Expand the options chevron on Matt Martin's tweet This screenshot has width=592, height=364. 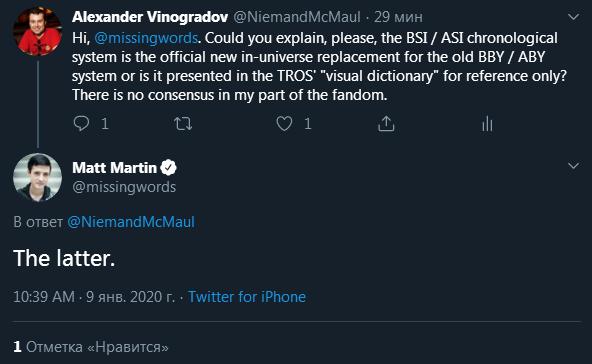(x=574, y=166)
